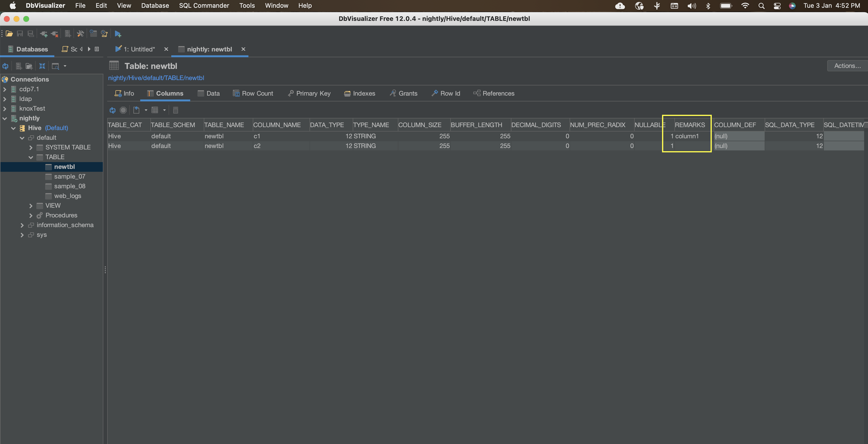Image resolution: width=868 pixels, height=444 pixels.
Task: Click the Connect All plug icon
Action: pyautogui.click(x=43, y=34)
